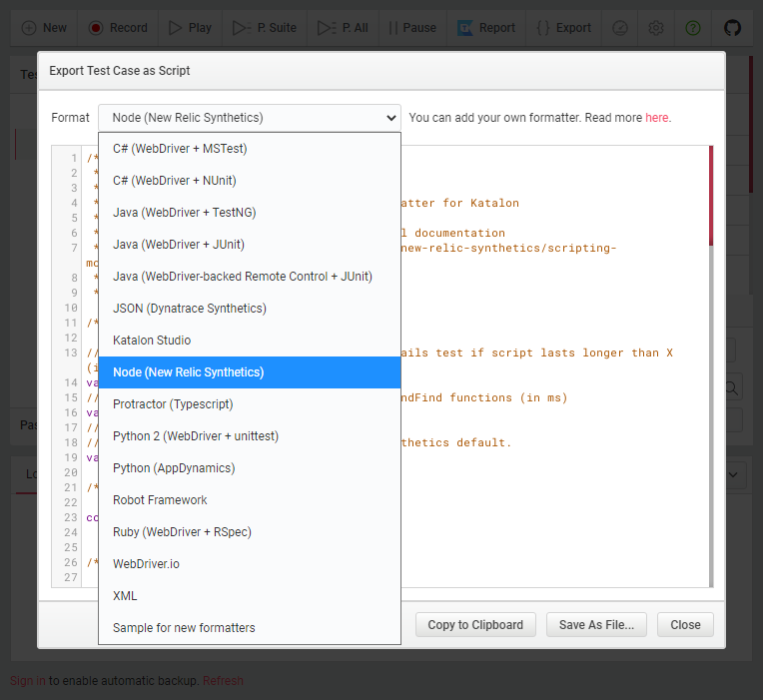Open help via the question mark icon
The image size is (763, 700).
tap(692, 28)
